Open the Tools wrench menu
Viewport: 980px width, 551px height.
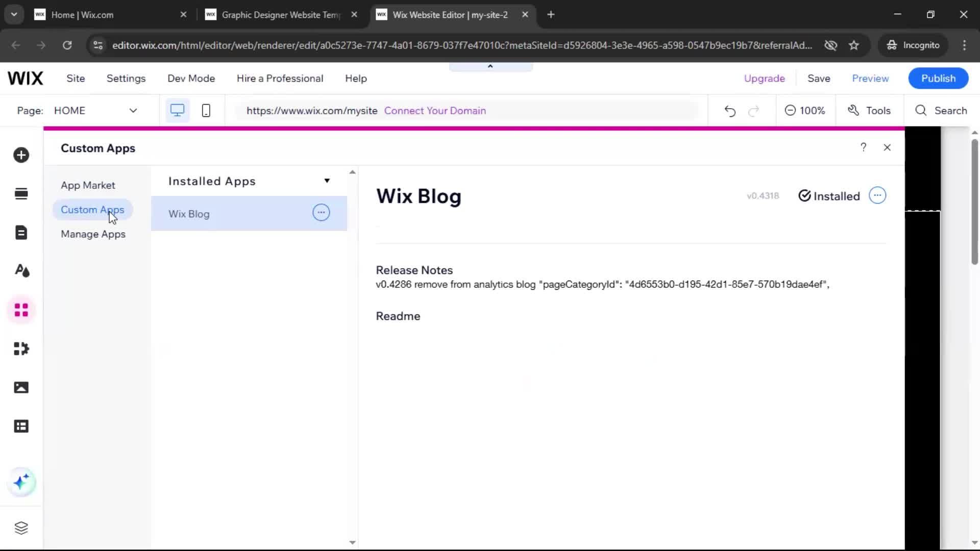pyautogui.click(x=869, y=111)
